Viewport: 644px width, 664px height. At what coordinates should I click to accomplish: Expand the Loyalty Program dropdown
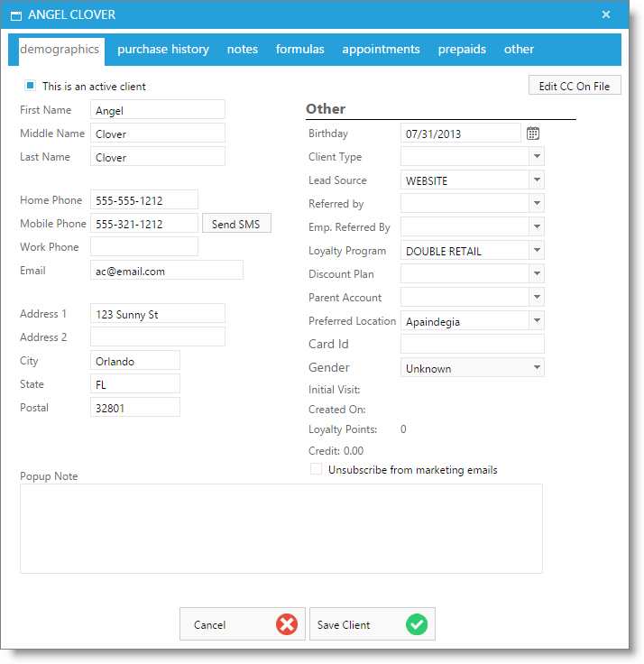537,251
